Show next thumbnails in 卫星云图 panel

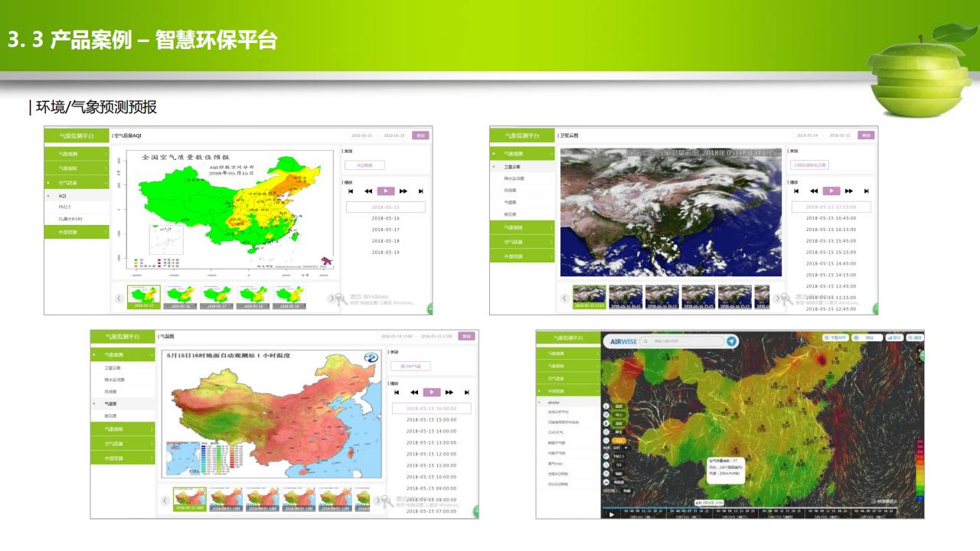(777, 298)
